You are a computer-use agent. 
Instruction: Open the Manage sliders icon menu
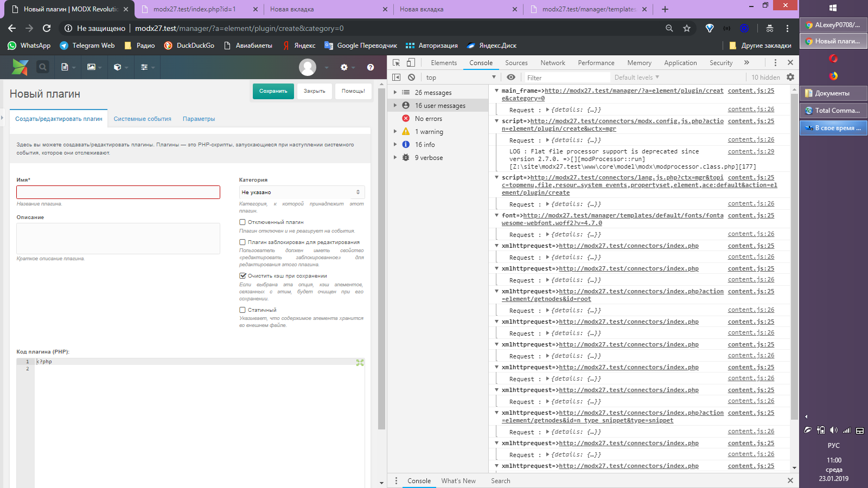[x=144, y=67]
